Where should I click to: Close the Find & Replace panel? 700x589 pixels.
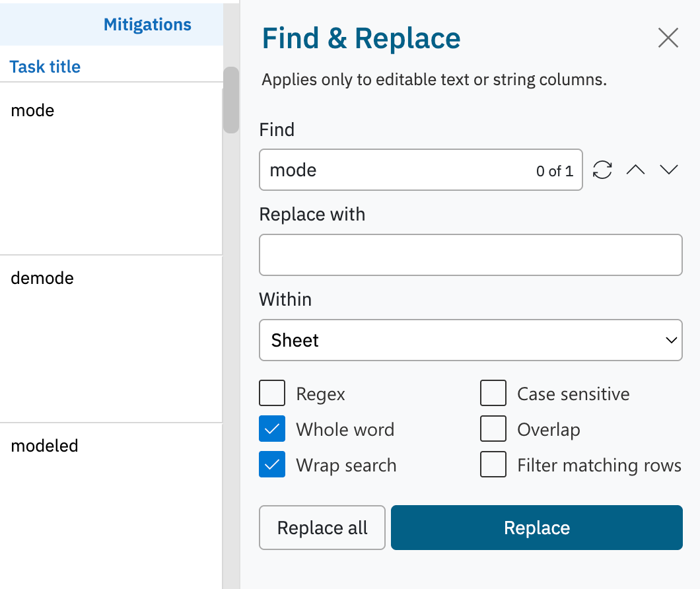668,38
